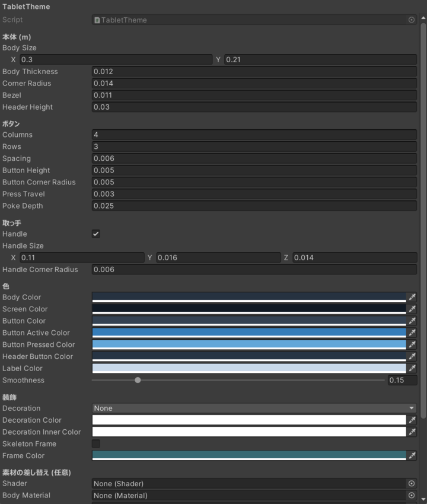Open object picker for Script field

tap(411, 20)
